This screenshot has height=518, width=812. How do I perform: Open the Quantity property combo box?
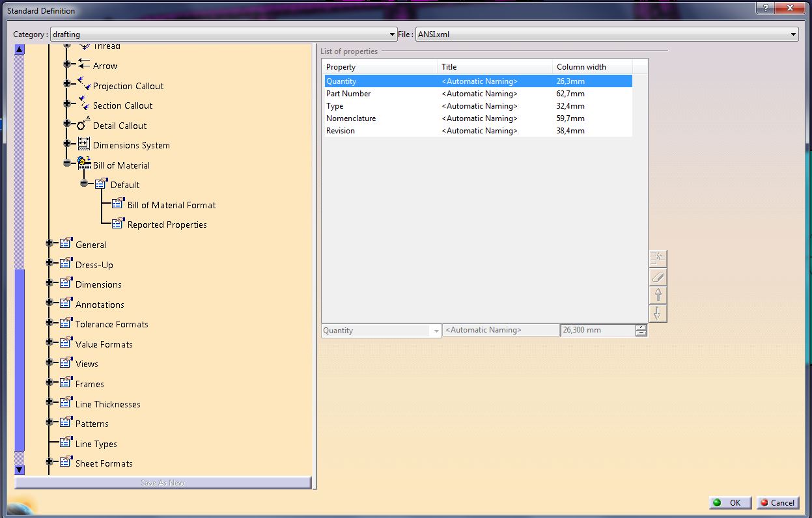(382, 331)
